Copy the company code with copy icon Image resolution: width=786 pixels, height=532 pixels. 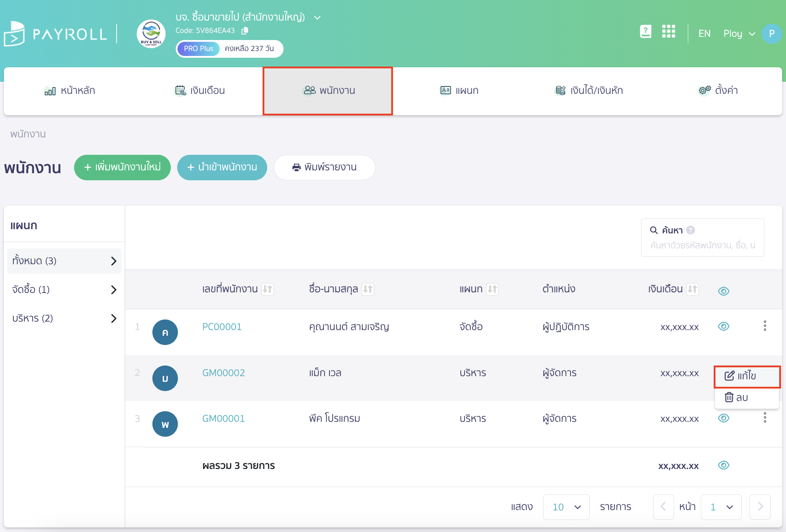pyautogui.click(x=245, y=31)
